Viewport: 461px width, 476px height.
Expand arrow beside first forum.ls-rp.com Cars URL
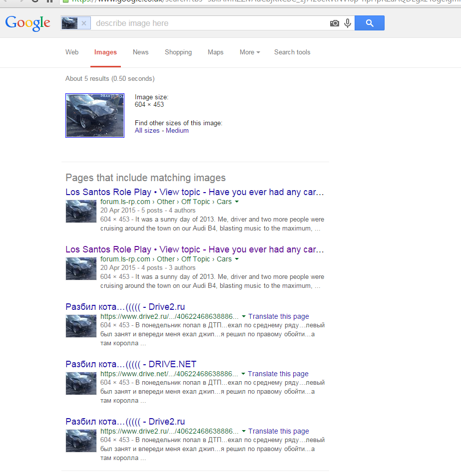coord(237,202)
